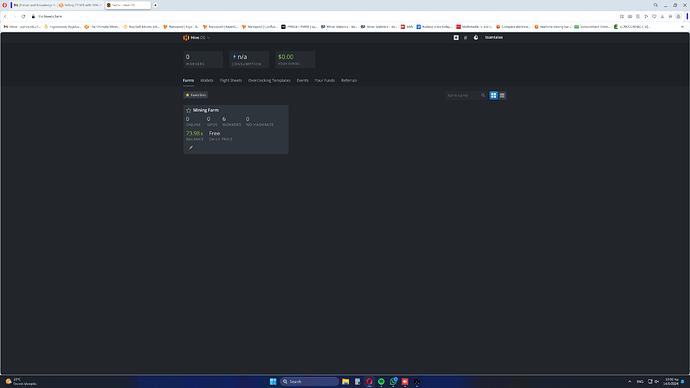This screenshot has width=690, height=388.
Task: Edit Mining Farm with pencil icon
Action: point(191,148)
